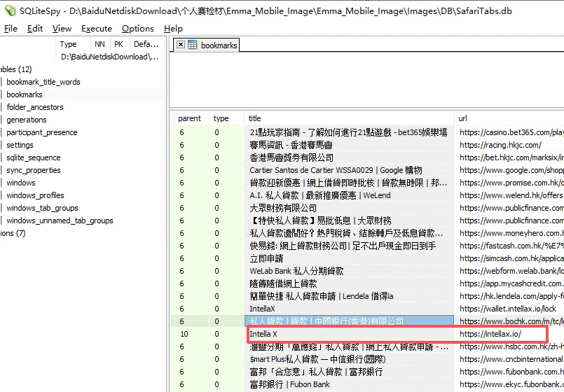
Task: Click the SQL query input area
Action: pyautogui.click(x=366, y=79)
